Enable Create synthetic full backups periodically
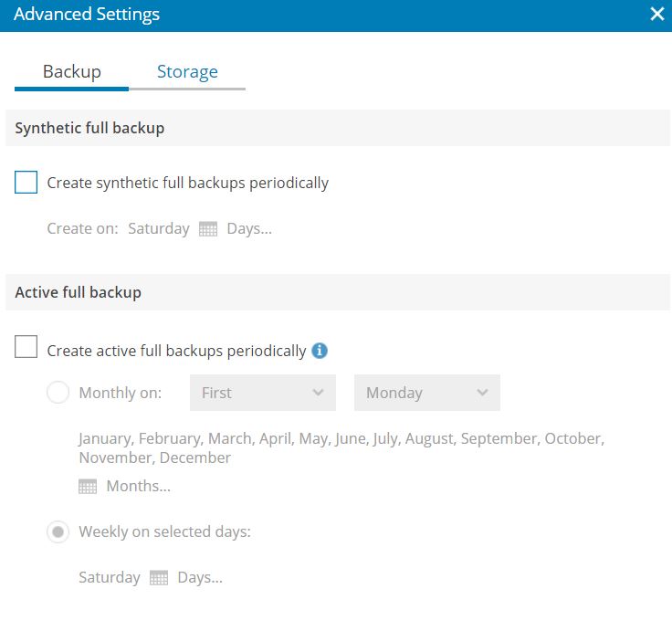Screen dimensions: 672x631 click(26, 183)
